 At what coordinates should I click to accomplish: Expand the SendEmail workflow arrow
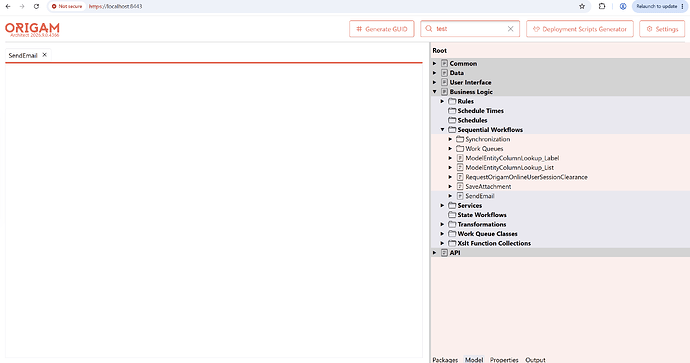tap(451, 196)
